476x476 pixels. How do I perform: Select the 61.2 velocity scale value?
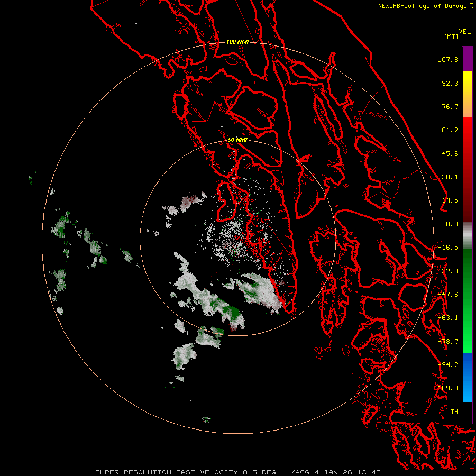[x=450, y=130]
